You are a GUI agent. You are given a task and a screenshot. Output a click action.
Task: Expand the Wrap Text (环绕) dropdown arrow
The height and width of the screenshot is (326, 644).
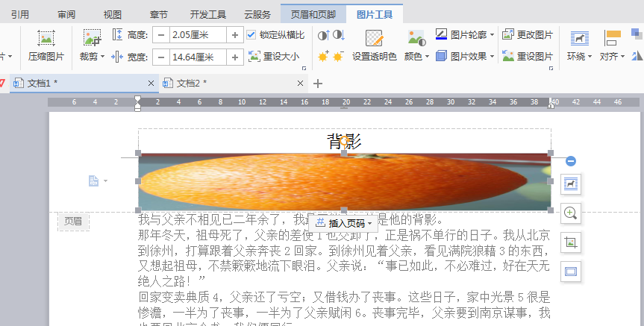[x=590, y=56]
